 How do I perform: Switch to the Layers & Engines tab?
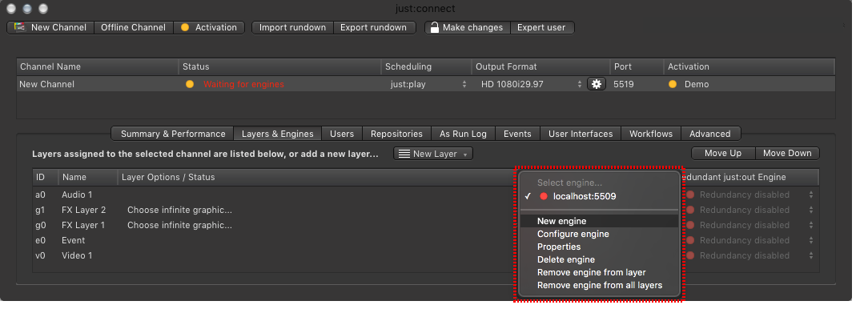coord(278,134)
